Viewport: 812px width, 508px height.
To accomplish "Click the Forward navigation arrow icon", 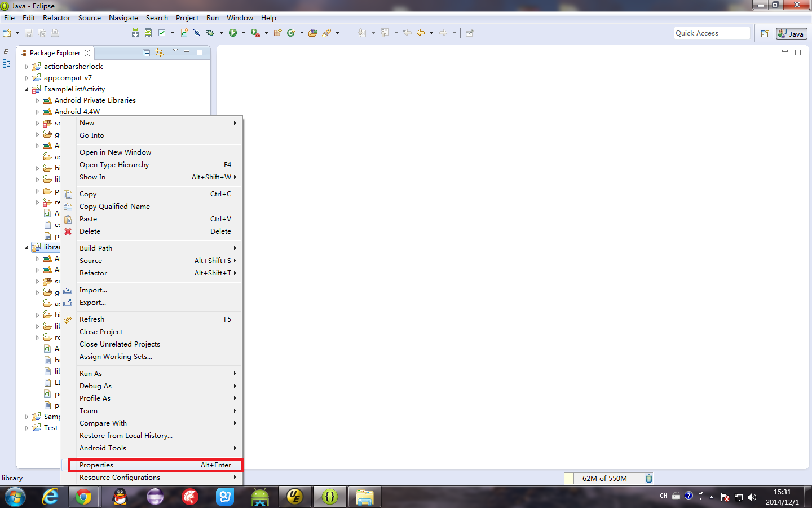I will (443, 33).
